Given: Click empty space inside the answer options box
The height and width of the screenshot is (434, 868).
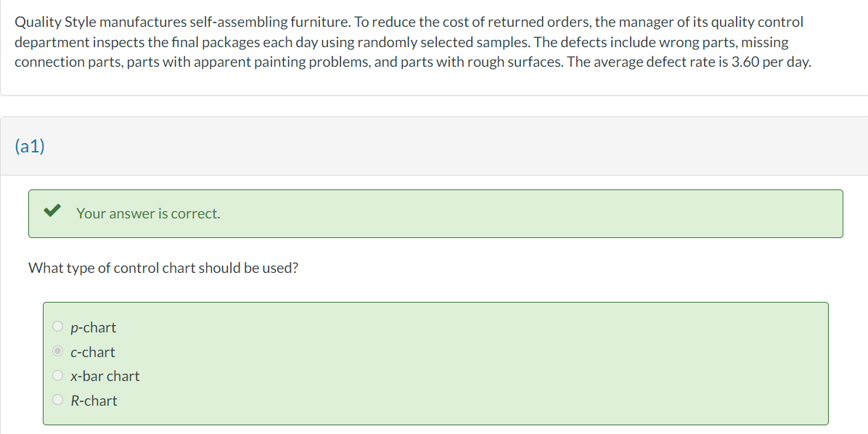Looking at the screenshot, I should pos(472,363).
